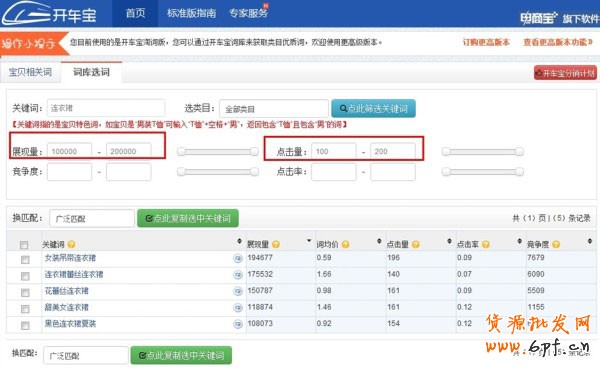Switch to the 词库选词 tab

tap(91, 72)
